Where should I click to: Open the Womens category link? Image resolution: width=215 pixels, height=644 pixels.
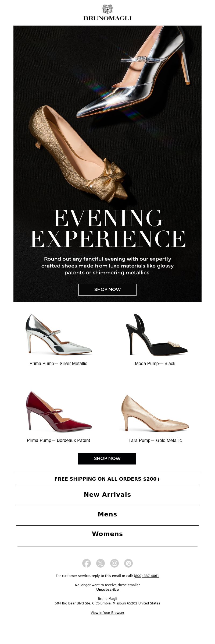(x=107, y=534)
